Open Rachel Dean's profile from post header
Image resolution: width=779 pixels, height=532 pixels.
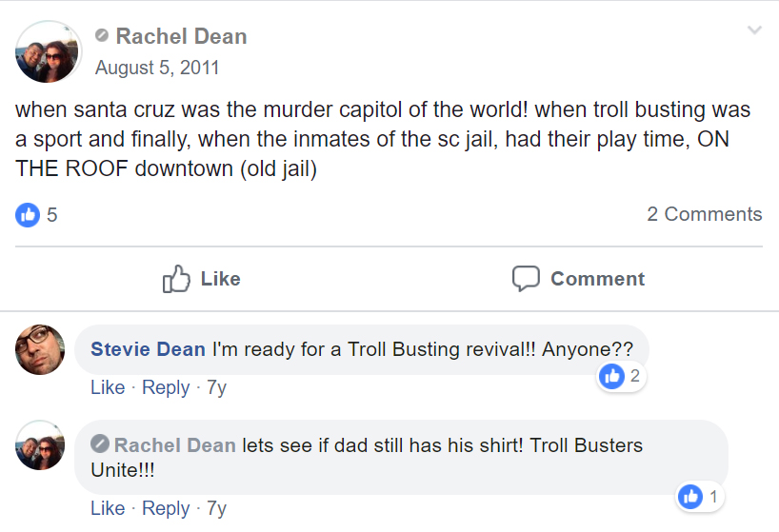tap(181, 36)
